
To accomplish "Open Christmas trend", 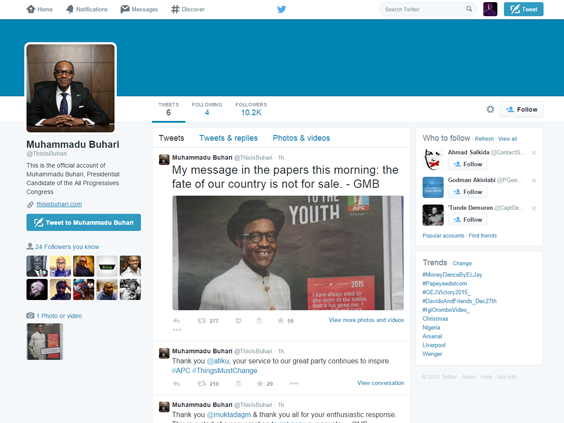I will (435, 319).
